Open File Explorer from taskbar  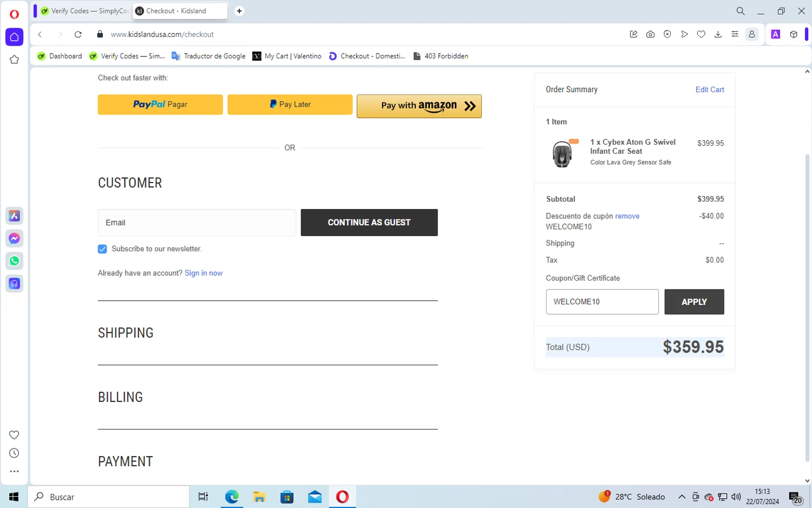[259, 497]
